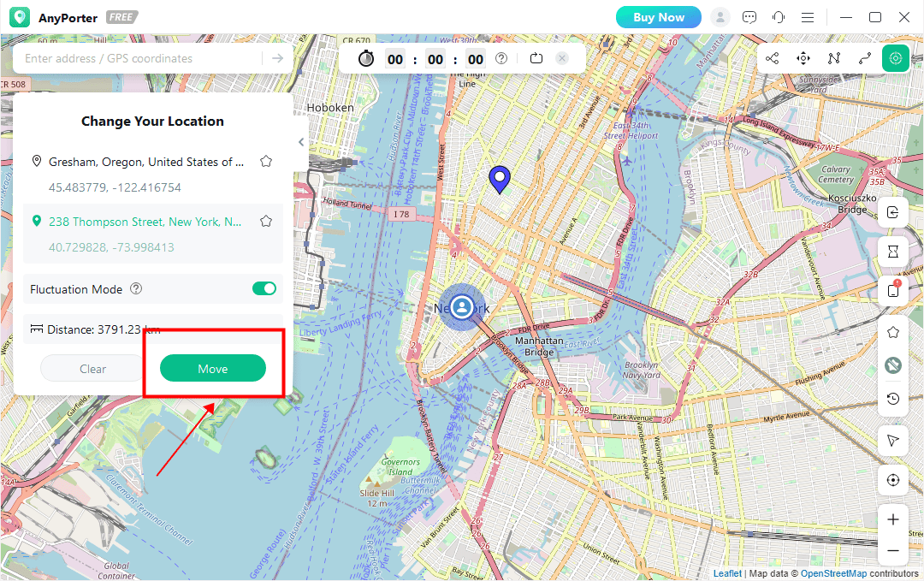924x581 pixels.
Task: Click the Clear button
Action: [92, 369]
